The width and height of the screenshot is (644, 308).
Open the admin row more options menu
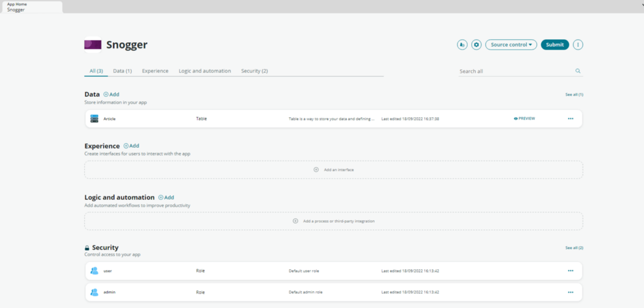point(570,293)
